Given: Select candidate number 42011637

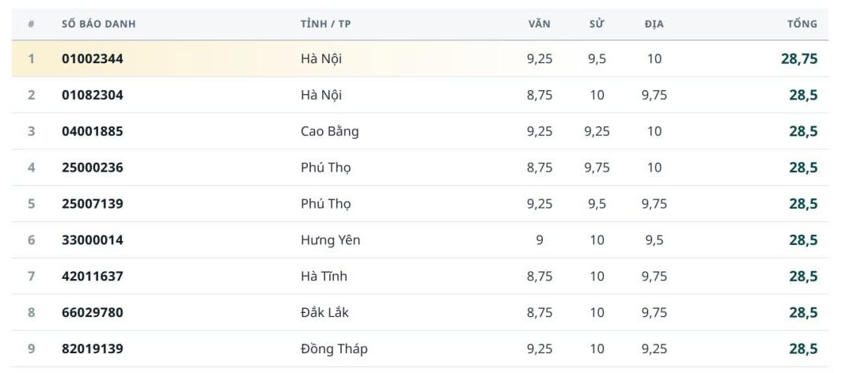Looking at the screenshot, I should (93, 277).
